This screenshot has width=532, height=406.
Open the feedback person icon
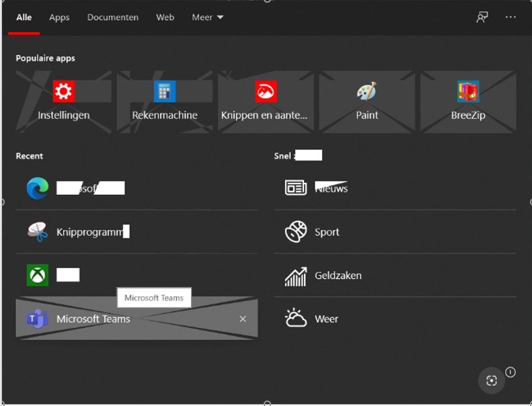[x=482, y=17]
